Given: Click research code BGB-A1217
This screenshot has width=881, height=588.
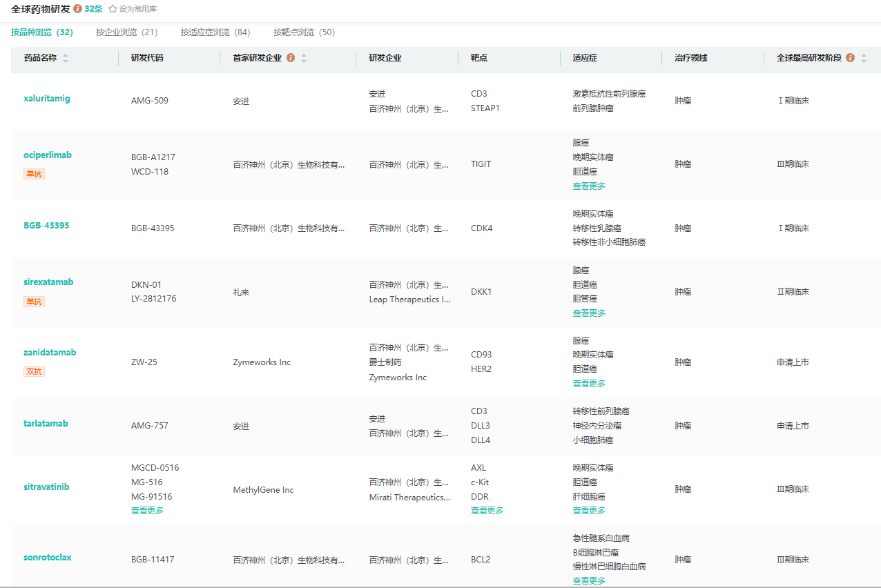Looking at the screenshot, I should click(x=153, y=157).
